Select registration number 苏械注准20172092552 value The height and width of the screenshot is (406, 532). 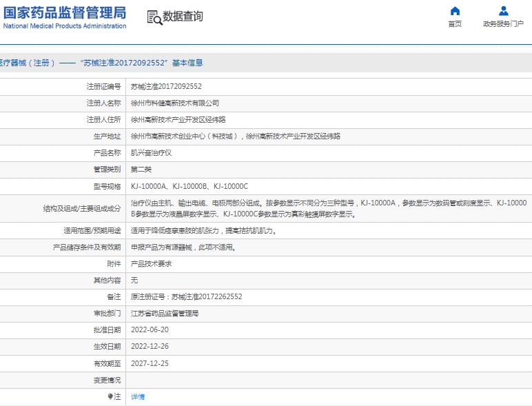(x=166, y=87)
